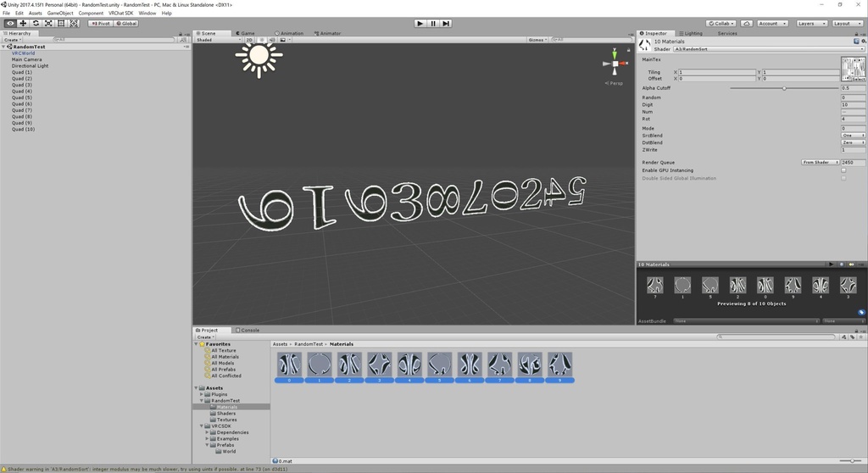Enable GPU Instancing checkbox
The image size is (868, 473).
click(843, 170)
